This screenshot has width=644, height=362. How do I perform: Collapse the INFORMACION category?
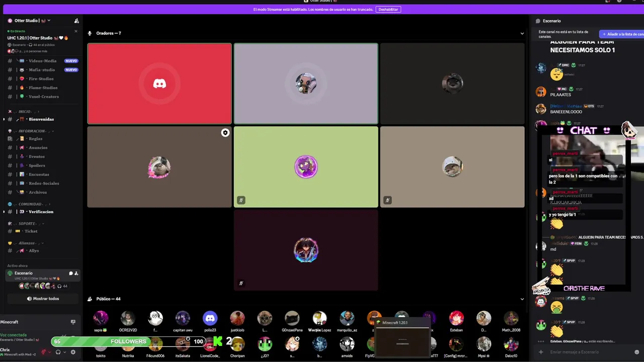click(x=31, y=131)
